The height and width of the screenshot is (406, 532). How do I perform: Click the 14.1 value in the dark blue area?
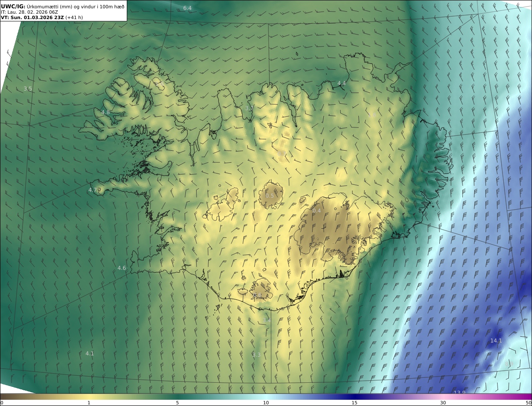(x=496, y=341)
